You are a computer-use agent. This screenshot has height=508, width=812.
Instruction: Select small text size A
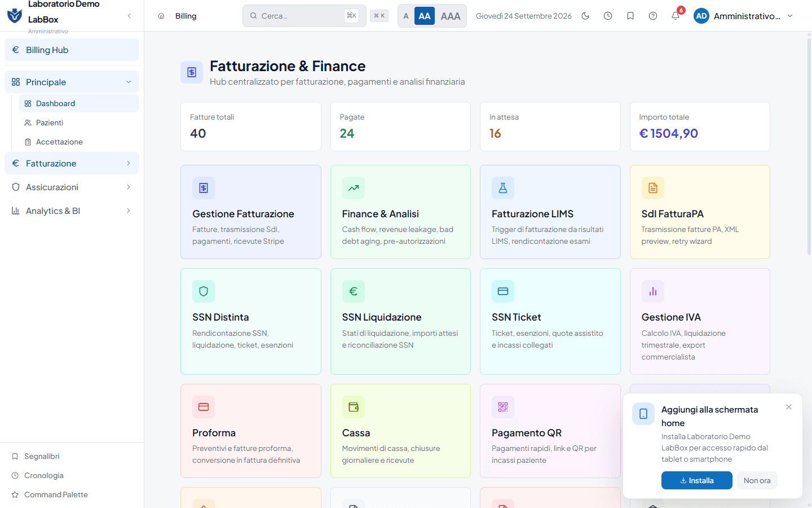[x=406, y=16]
